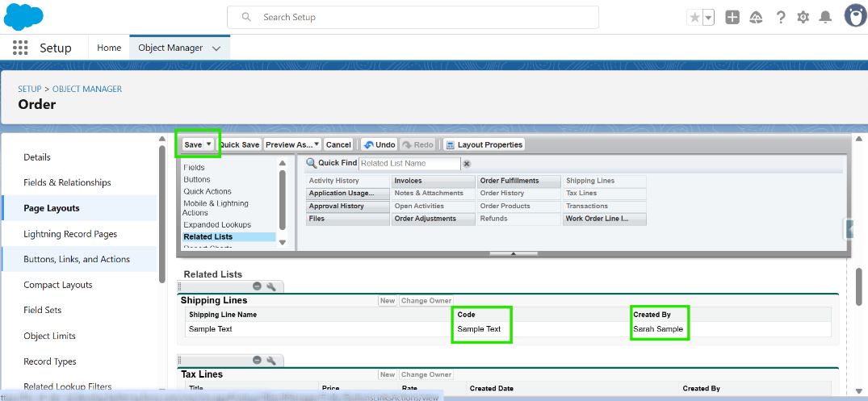Open Tax Lines wrench properties icon
Viewport: 868px width, 401px height.
(271, 360)
